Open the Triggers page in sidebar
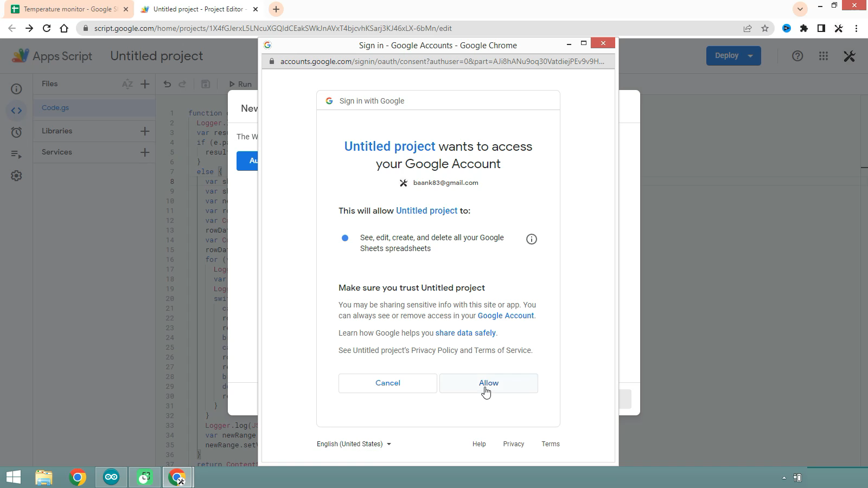The image size is (868, 488). point(16,132)
